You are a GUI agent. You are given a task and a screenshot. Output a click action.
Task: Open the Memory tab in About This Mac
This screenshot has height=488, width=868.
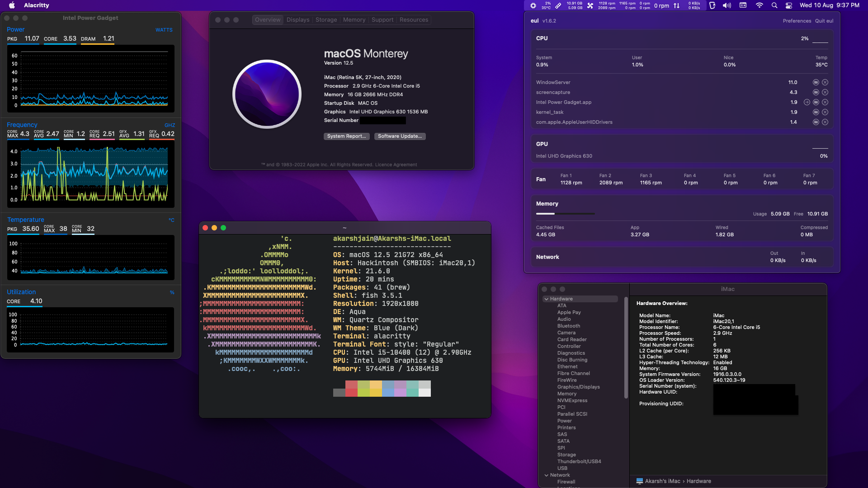[x=354, y=20]
